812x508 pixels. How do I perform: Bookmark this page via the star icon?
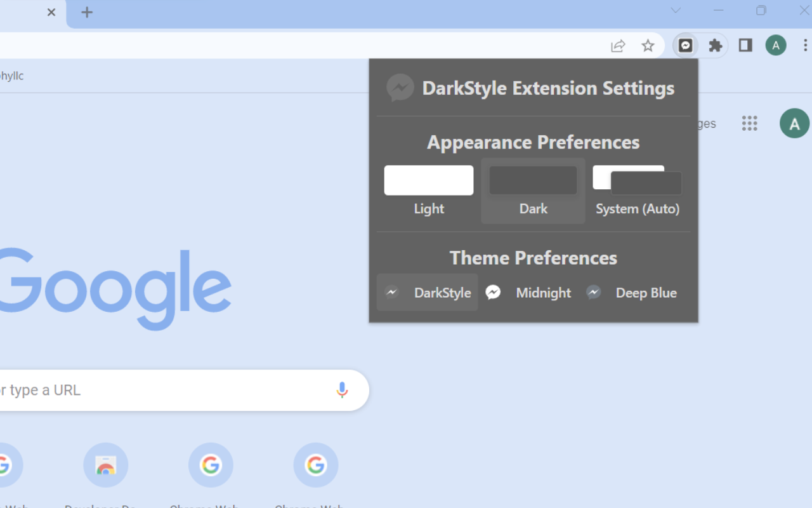coord(648,45)
